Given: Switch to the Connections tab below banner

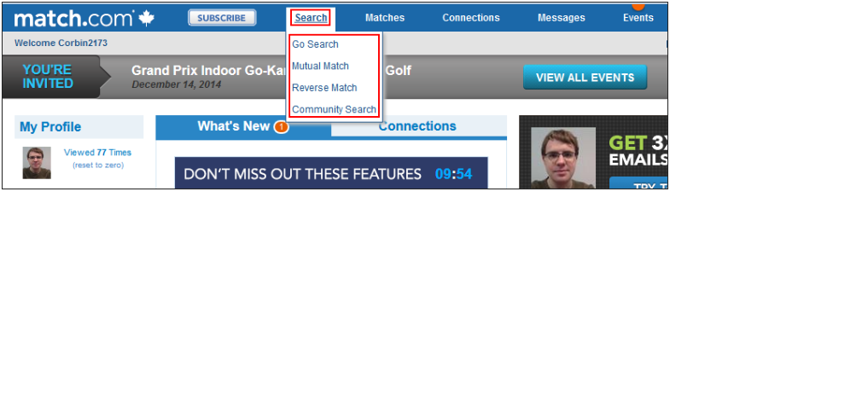Looking at the screenshot, I should 417,126.
